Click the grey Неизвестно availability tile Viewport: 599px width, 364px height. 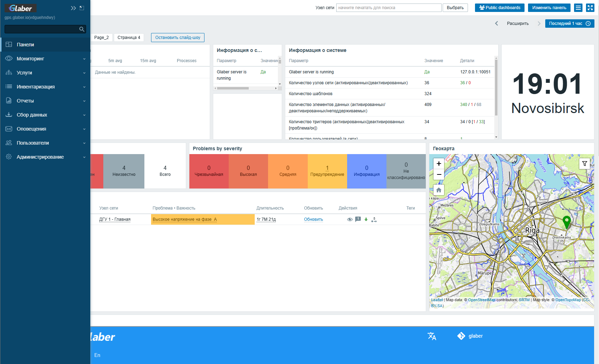(x=124, y=171)
